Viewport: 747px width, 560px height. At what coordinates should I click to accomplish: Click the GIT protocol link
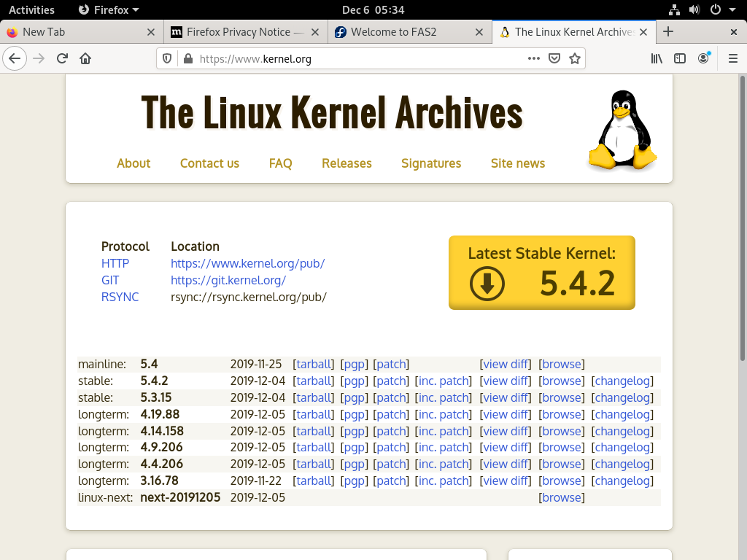[110, 280]
